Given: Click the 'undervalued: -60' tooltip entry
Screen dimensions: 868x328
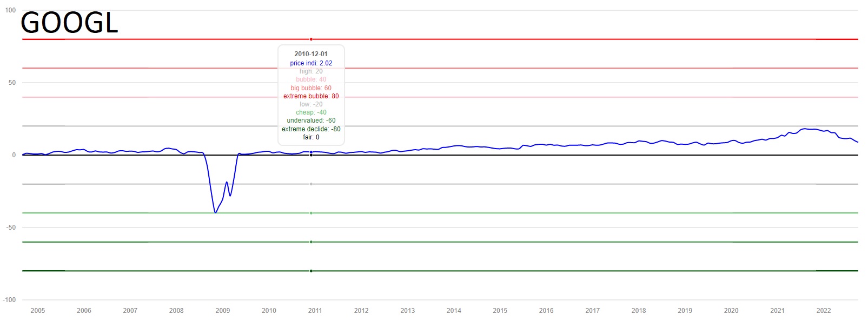Looking at the screenshot, I should tap(311, 121).
